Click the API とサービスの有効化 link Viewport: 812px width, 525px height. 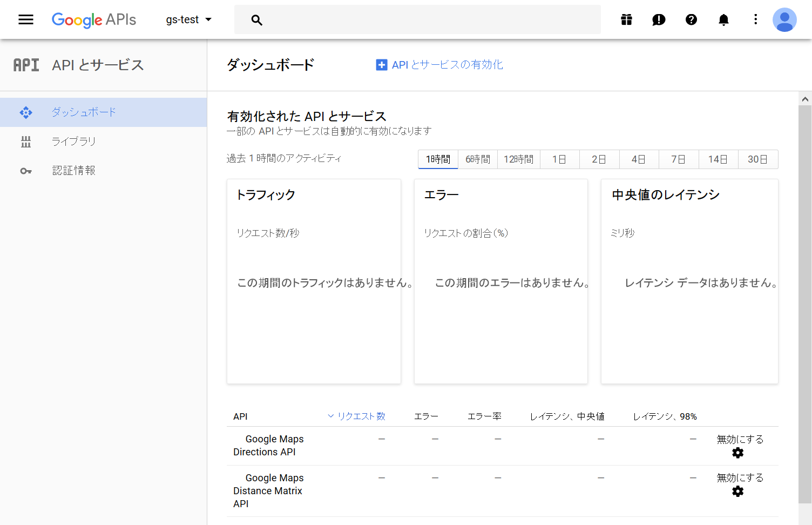point(448,65)
